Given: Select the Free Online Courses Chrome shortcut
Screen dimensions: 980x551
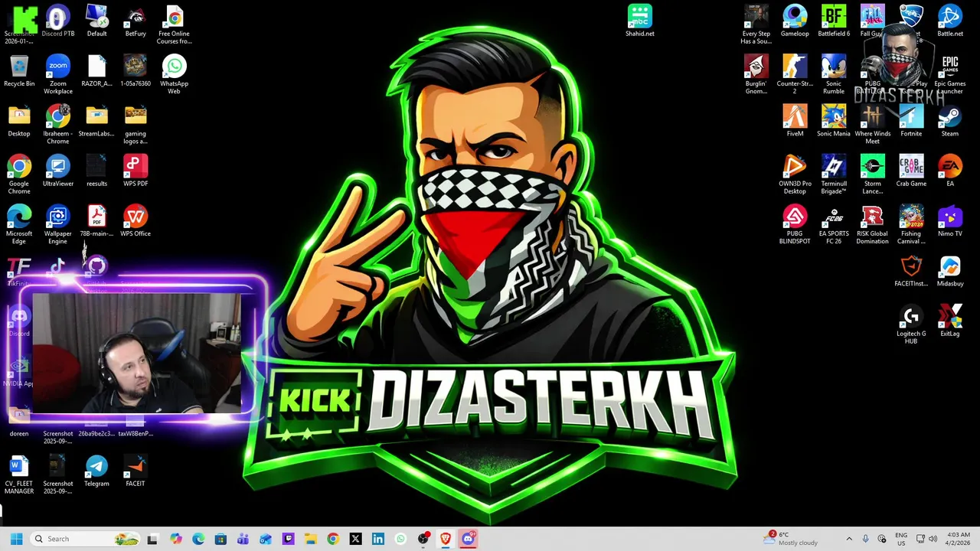Looking at the screenshot, I should pyautogui.click(x=174, y=24).
